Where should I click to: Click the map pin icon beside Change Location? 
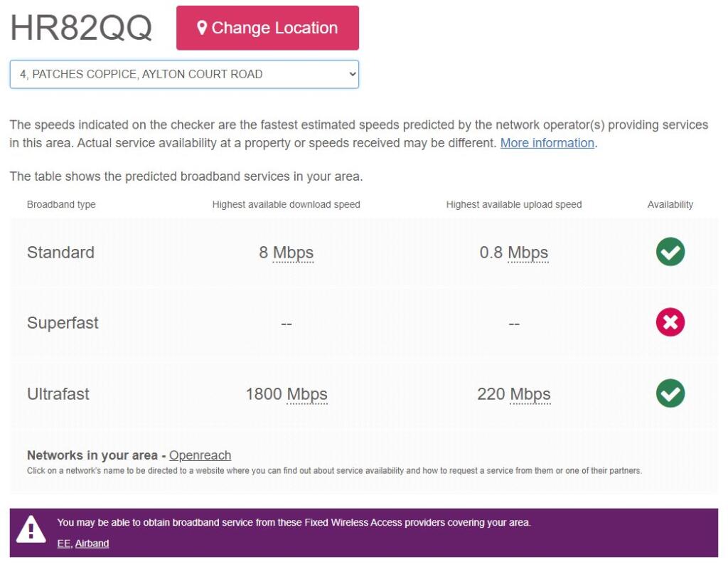tap(202, 28)
